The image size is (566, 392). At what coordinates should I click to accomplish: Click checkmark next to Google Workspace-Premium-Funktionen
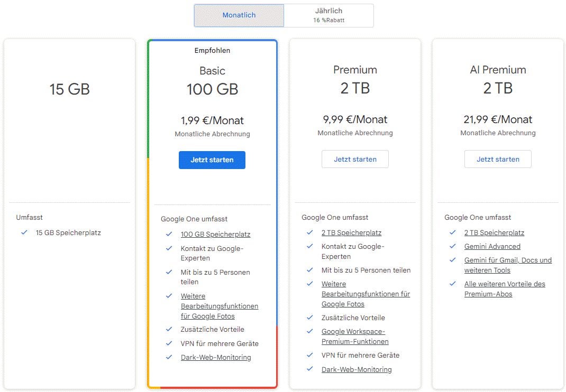coord(310,331)
